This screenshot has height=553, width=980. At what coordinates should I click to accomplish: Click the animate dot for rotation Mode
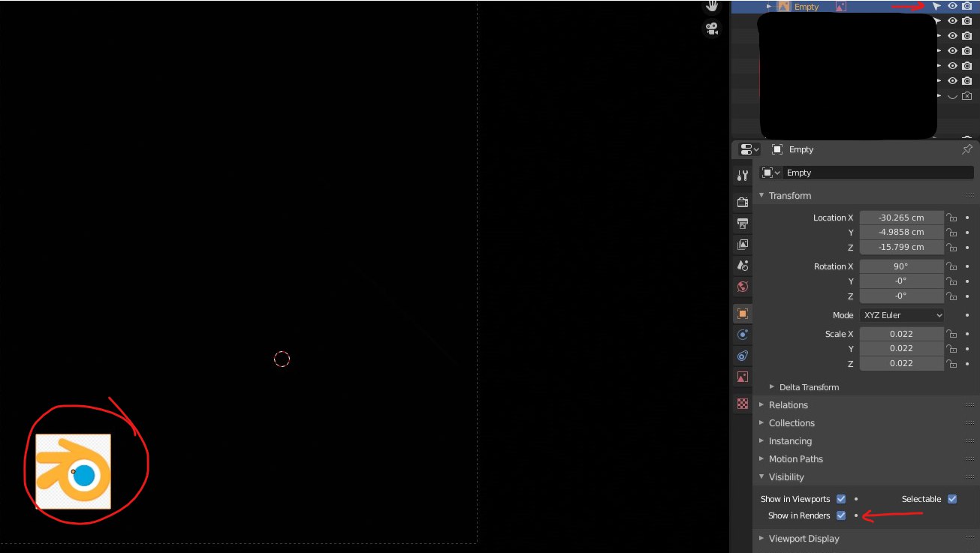967,315
